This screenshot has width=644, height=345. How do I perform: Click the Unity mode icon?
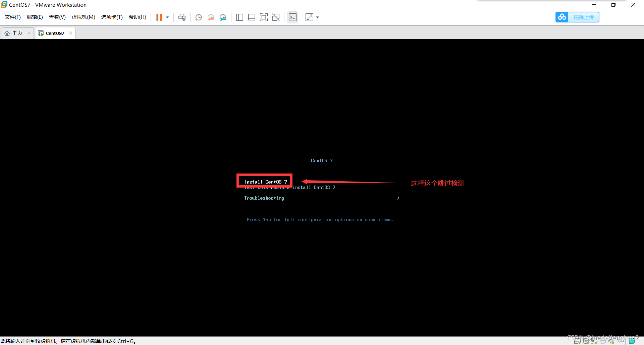click(x=276, y=17)
